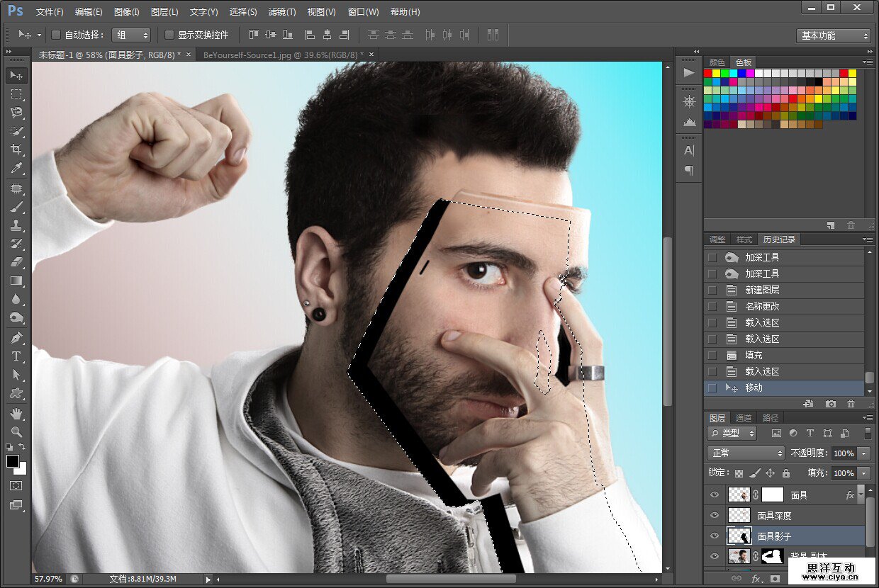This screenshot has height=588, width=879.
Task: Switch to BeYourself-Source1.jpg document tab
Action: coord(283,55)
